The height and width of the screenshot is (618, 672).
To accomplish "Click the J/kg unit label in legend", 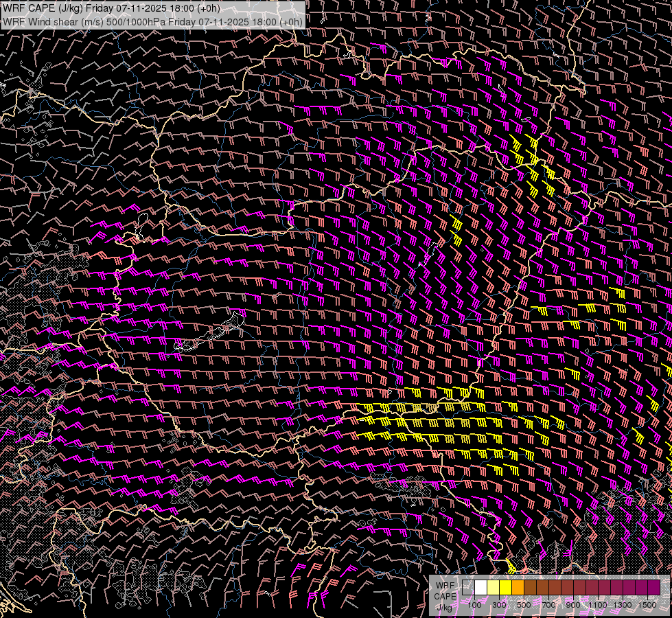I will coord(444,608).
